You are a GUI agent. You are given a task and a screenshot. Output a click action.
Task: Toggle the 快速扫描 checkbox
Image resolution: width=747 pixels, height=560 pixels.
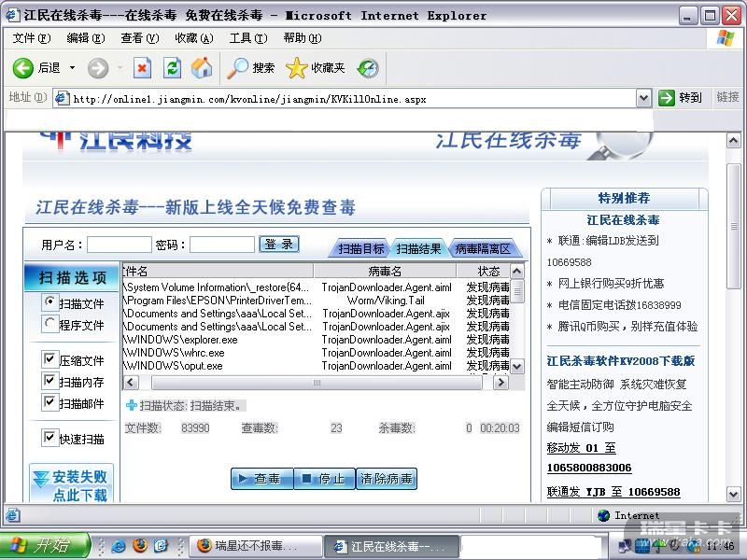point(49,437)
